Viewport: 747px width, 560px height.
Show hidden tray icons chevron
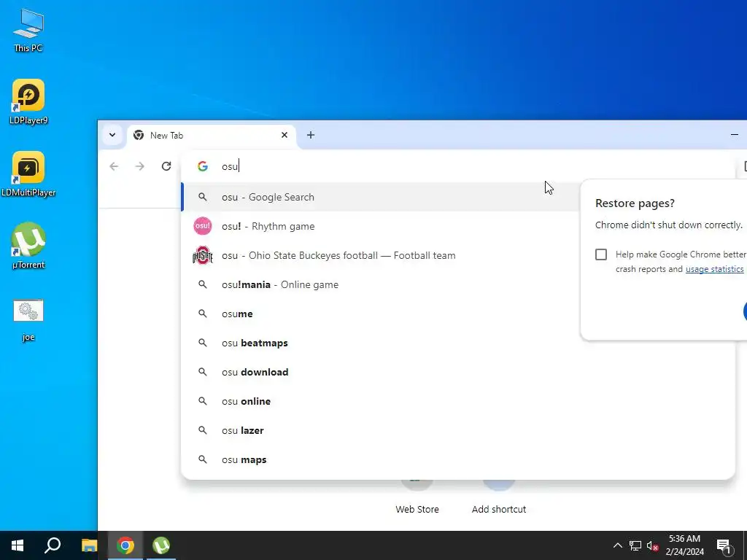617,545
